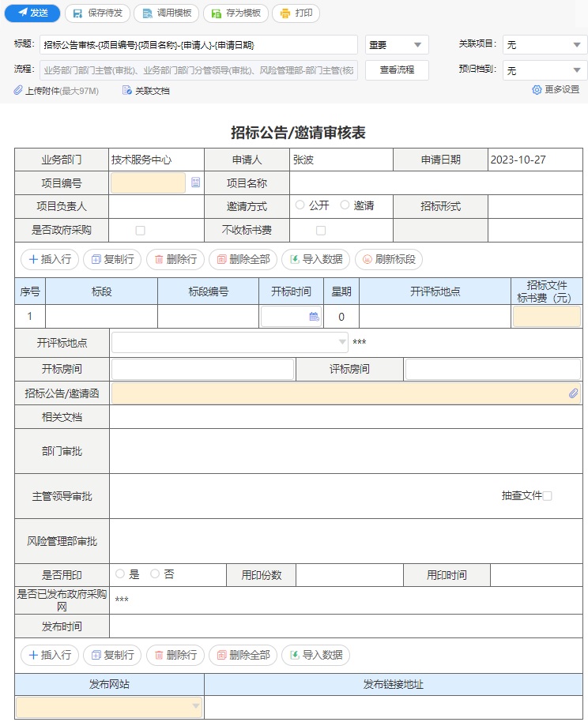Click the 项目编号 input field

pyautogui.click(x=148, y=182)
